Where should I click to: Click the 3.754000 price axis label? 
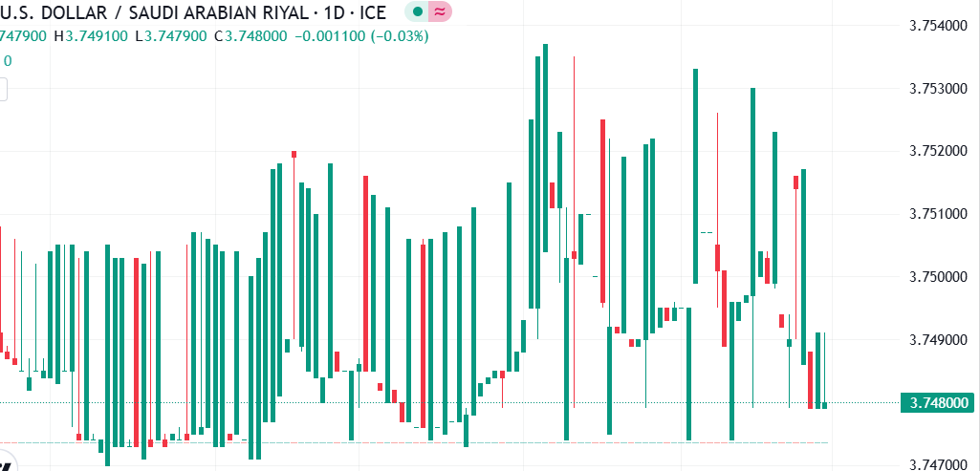938,25
